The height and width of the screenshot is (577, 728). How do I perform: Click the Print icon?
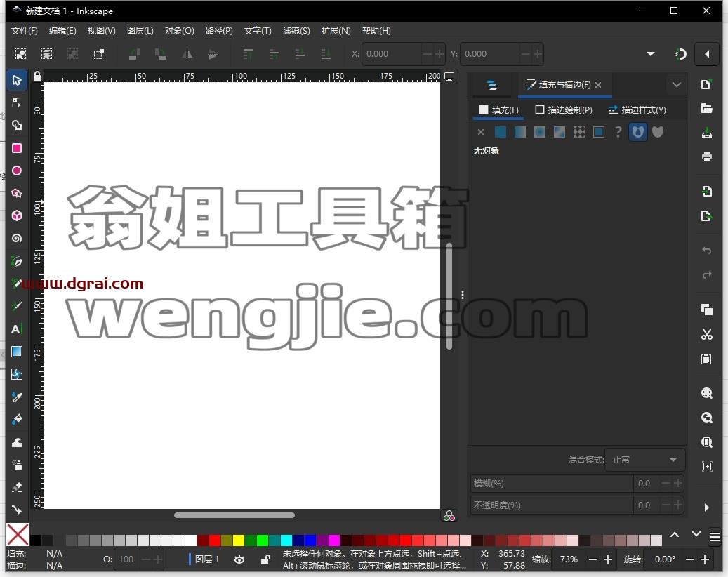[707, 157]
